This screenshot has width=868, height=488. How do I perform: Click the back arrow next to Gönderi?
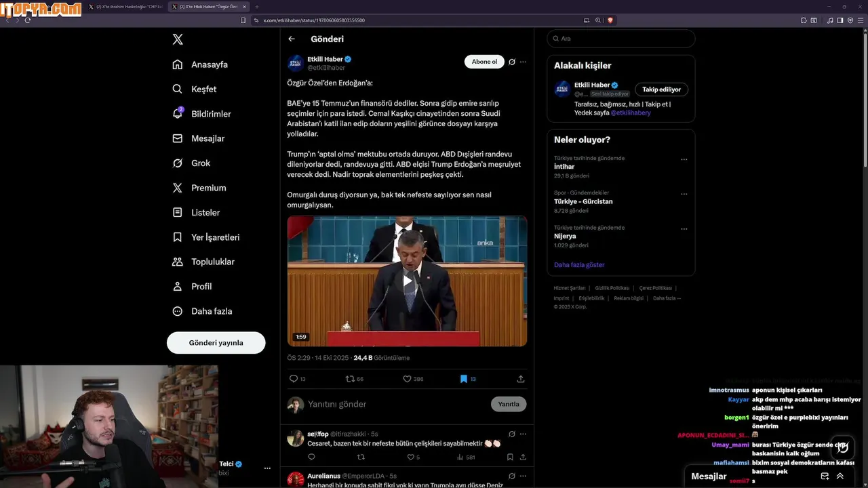(x=292, y=39)
